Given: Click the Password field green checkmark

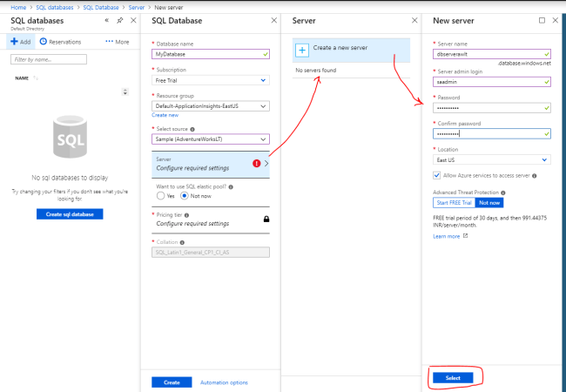Looking at the screenshot, I should point(547,108).
